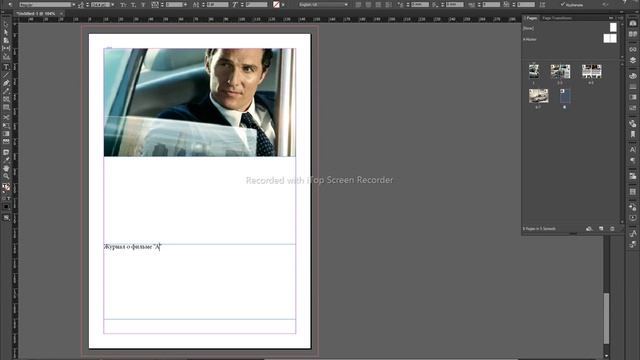Delete selected page in Pages panel

[x=612, y=229]
